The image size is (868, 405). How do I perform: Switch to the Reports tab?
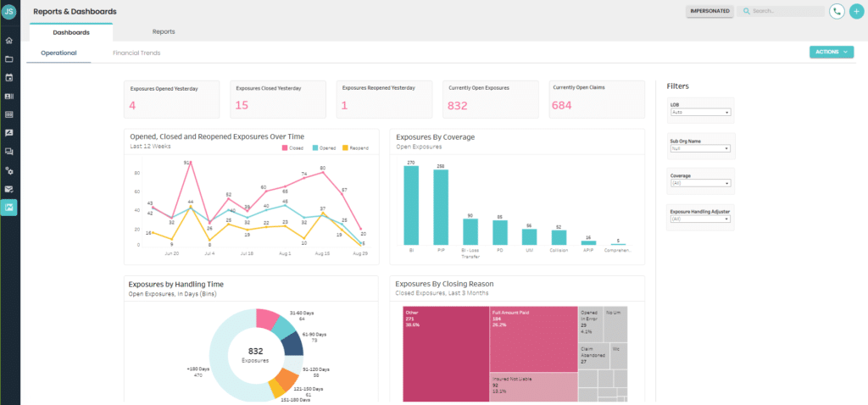tap(164, 31)
